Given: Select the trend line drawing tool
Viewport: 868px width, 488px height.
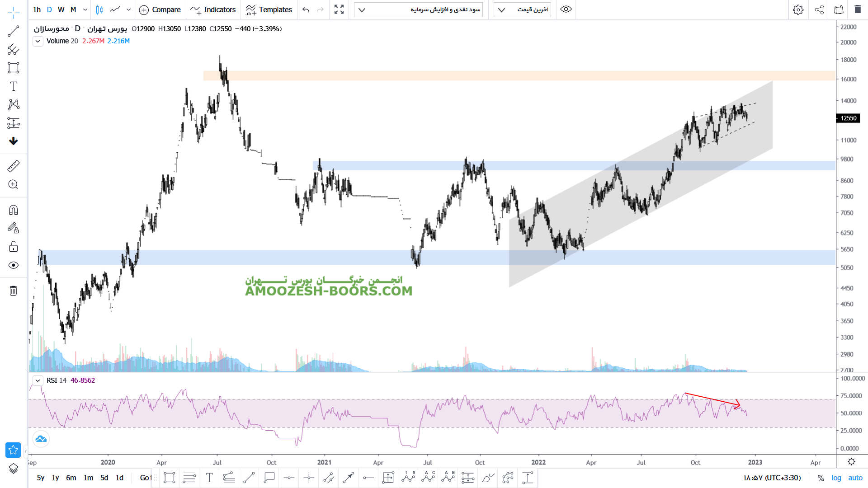Looking at the screenshot, I should coord(14,31).
